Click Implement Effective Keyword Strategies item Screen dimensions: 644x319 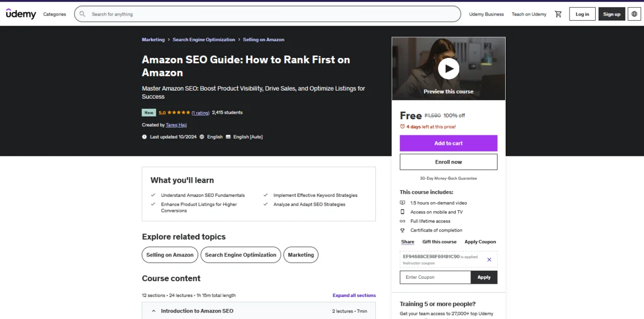[315, 195]
